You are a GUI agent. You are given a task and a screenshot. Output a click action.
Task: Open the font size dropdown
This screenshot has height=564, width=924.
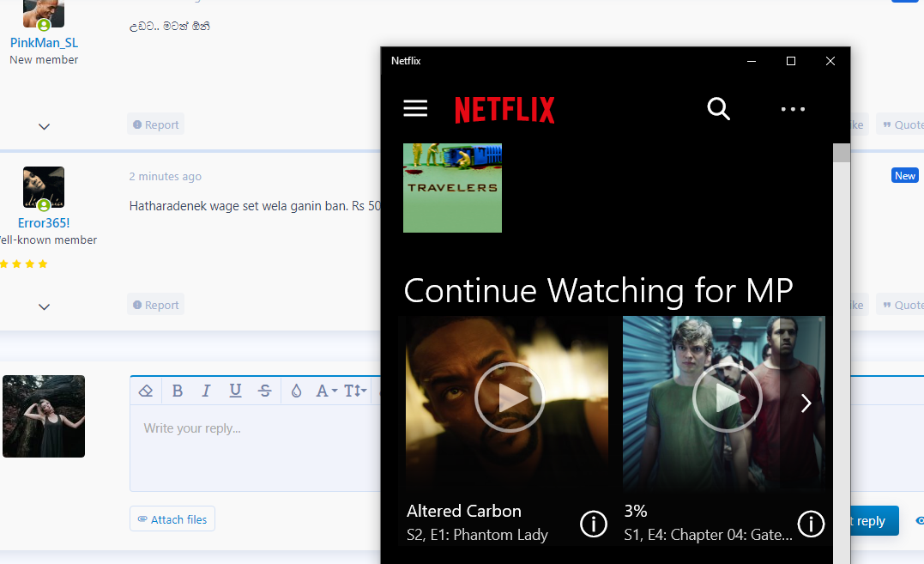click(355, 391)
